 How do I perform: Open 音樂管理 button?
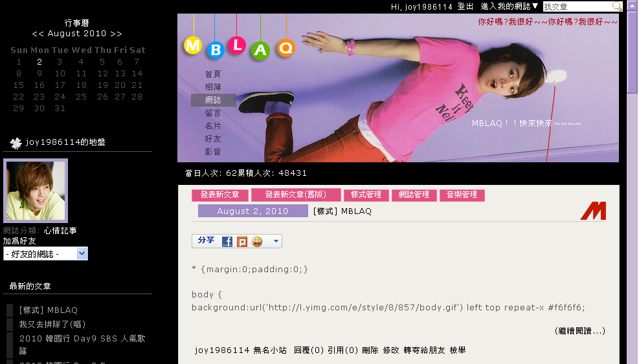[x=462, y=195]
